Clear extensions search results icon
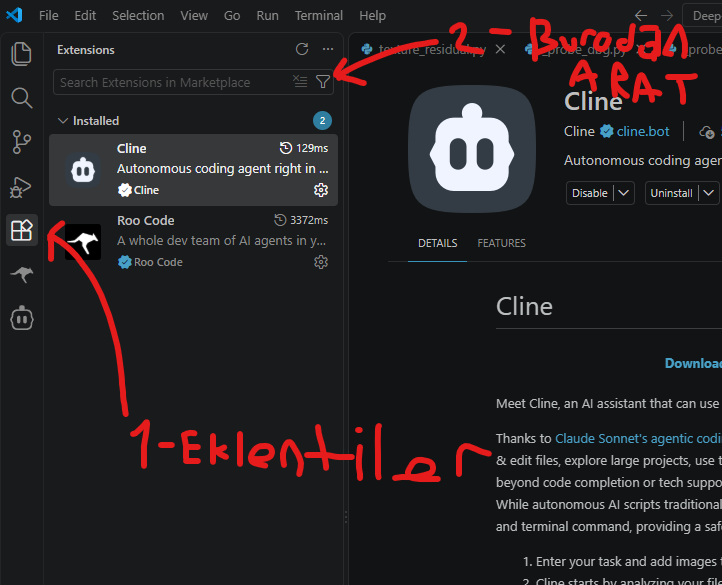 pyautogui.click(x=300, y=82)
